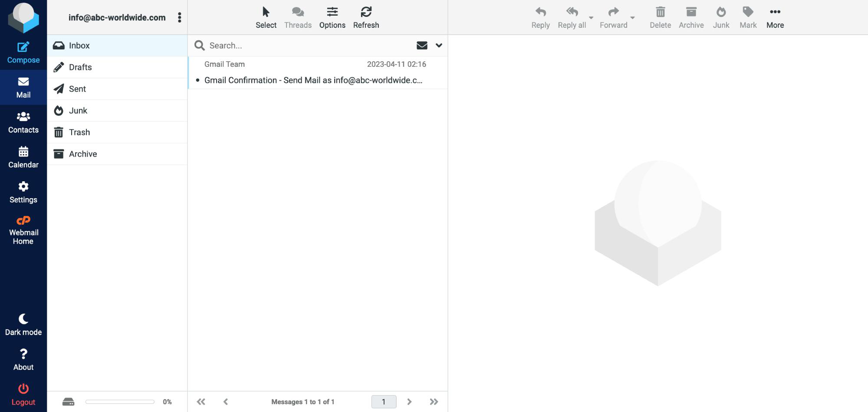This screenshot has height=412, width=868.
Task: Open the Gmail Confirmation email
Action: tap(312, 80)
